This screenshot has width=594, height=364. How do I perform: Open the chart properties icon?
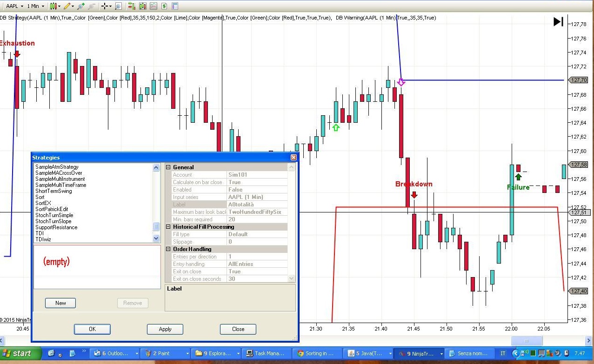pyautogui.click(x=175, y=6)
